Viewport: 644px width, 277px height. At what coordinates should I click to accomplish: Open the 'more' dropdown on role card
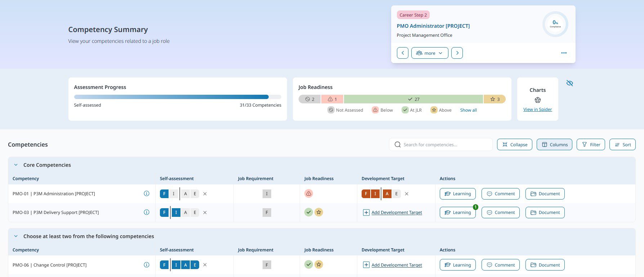click(x=430, y=53)
